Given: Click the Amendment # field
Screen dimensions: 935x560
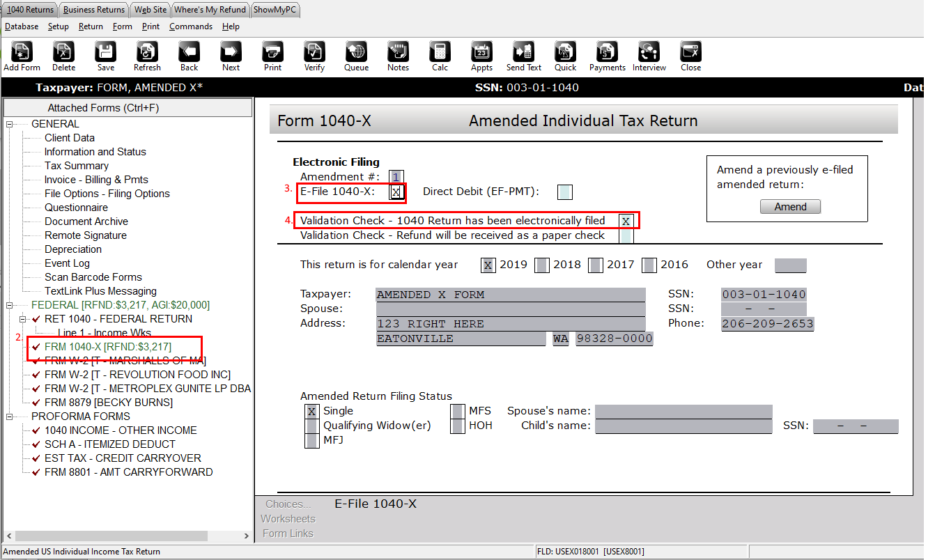Looking at the screenshot, I should pos(396,178).
